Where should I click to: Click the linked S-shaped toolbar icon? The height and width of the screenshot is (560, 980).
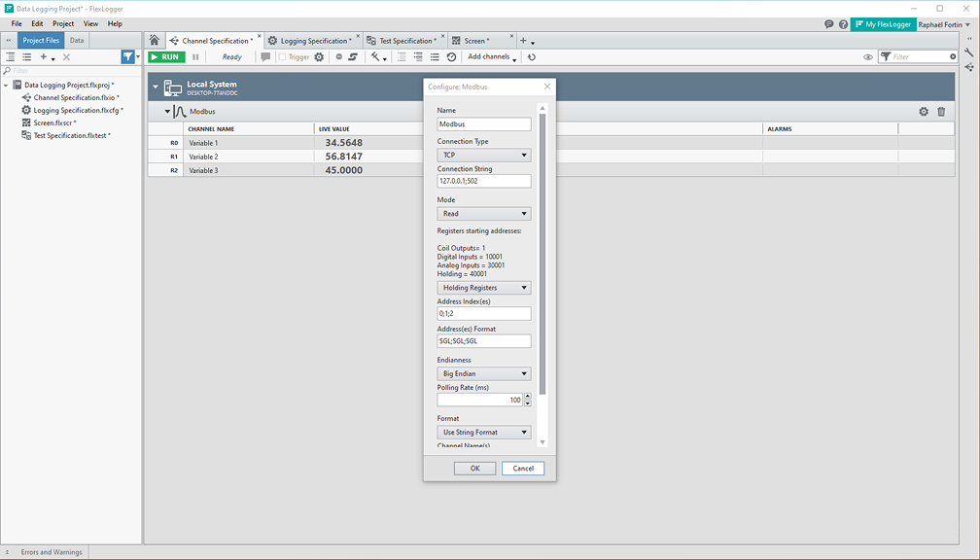tap(353, 56)
